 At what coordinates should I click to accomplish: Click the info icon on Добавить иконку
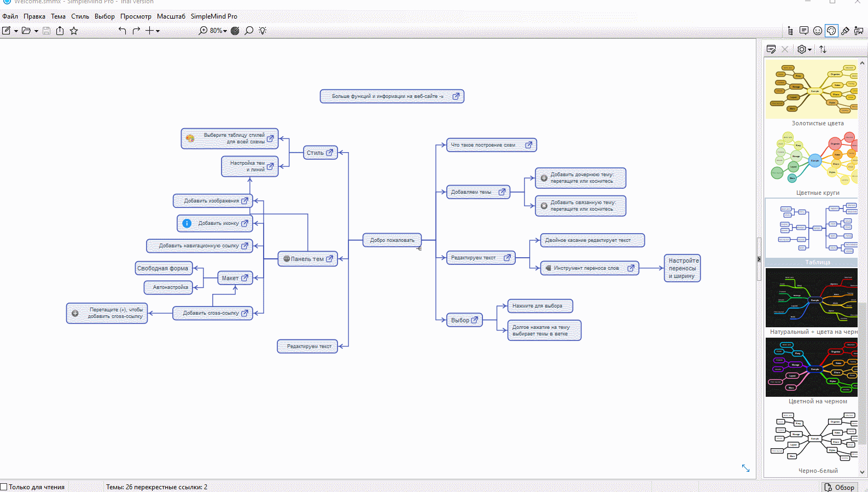pos(187,223)
